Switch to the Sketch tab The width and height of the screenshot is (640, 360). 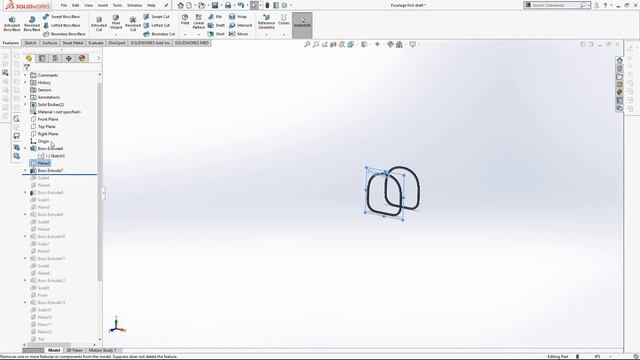(30, 43)
